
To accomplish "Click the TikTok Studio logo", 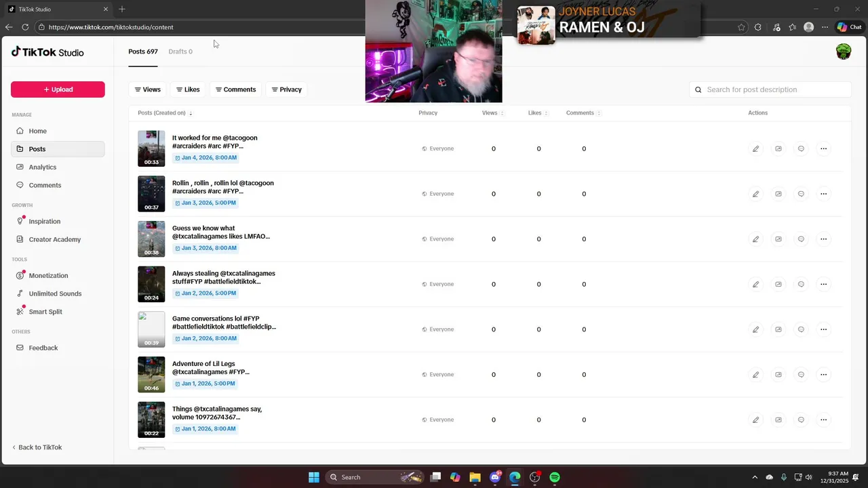I will tap(47, 52).
